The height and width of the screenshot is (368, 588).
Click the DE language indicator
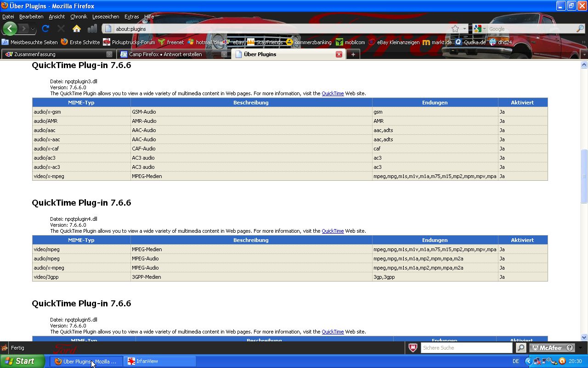pyautogui.click(x=515, y=361)
